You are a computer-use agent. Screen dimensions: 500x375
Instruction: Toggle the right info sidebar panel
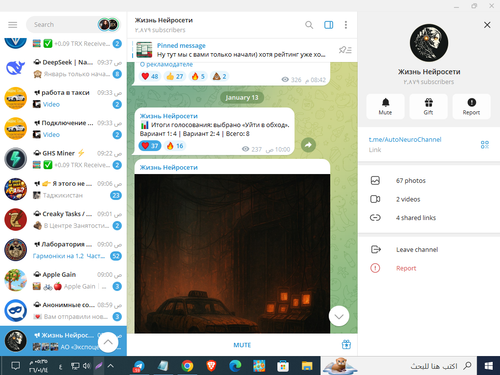328,25
